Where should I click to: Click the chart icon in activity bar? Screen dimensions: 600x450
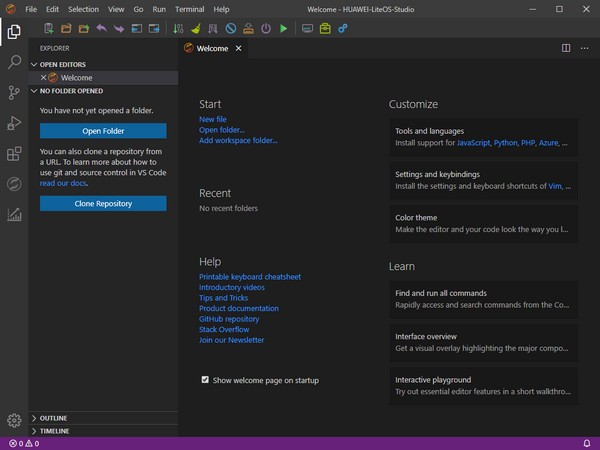[x=14, y=214]
